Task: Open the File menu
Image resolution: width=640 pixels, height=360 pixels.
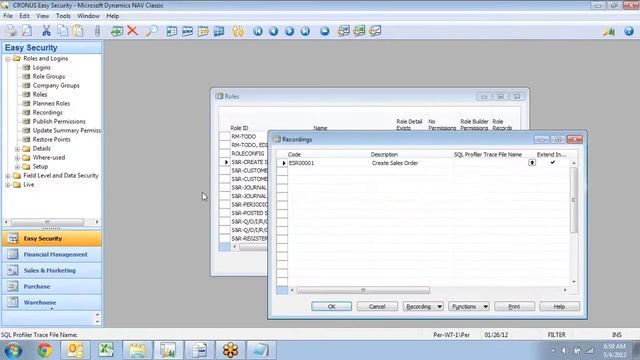Action: (8, 16)
